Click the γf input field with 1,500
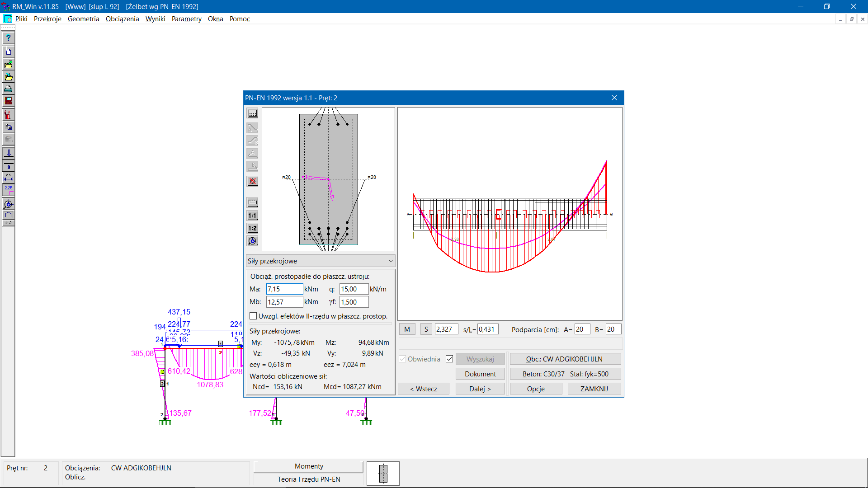This screenshot has height=488, width=868. click(354, 302)
